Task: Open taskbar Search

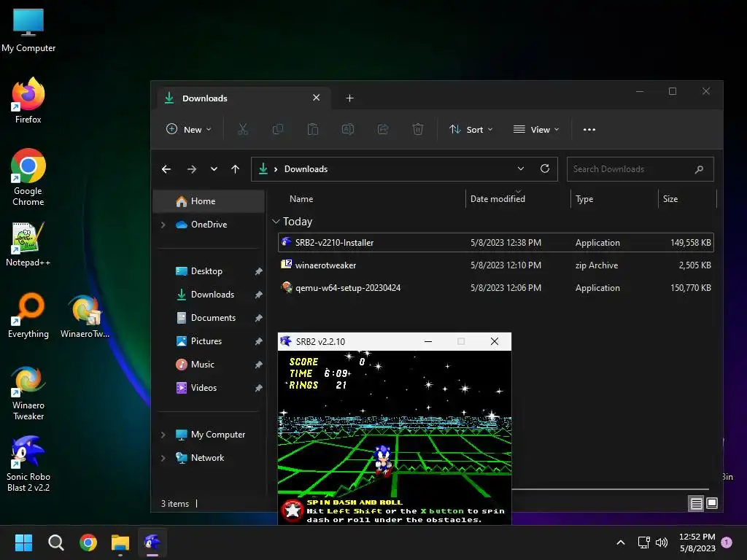Action: (x=55, y=542)
